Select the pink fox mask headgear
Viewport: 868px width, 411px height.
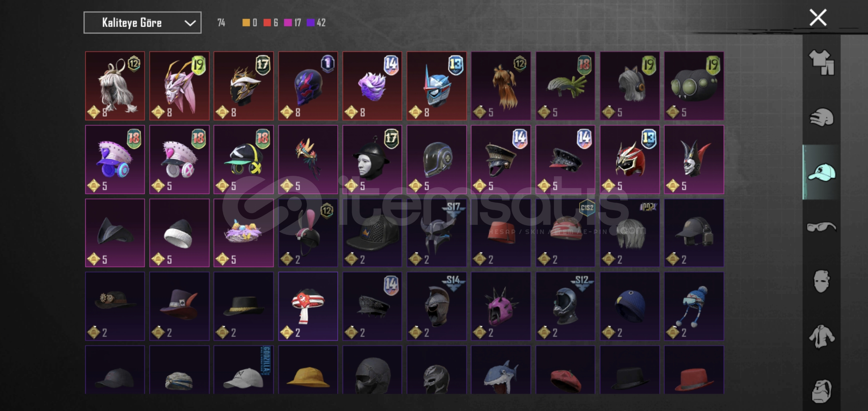179,86
